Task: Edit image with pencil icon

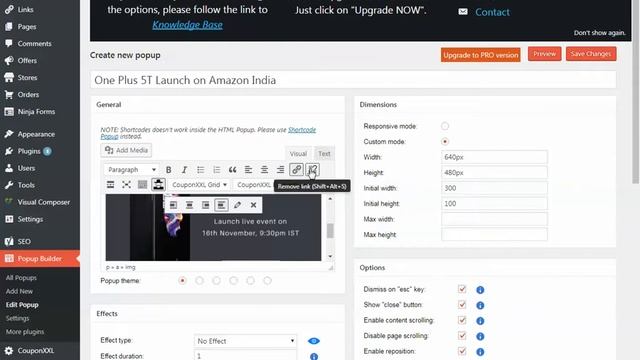Action: [x=237, y=205]
